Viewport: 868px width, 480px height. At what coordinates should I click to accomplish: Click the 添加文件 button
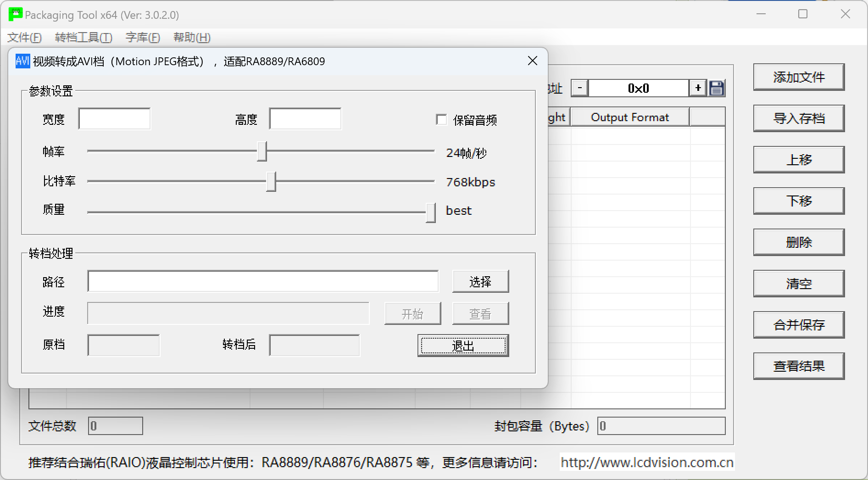point(798,77)
